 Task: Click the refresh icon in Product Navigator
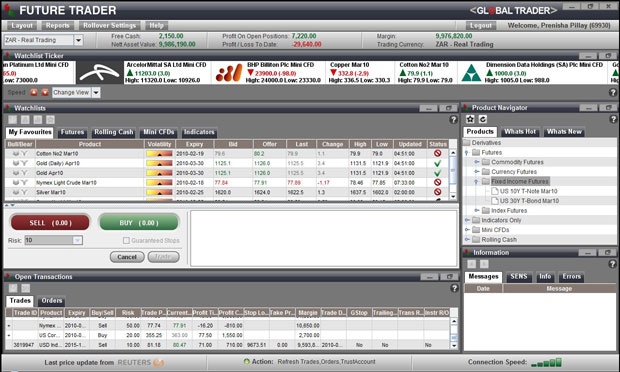point(483,119)
